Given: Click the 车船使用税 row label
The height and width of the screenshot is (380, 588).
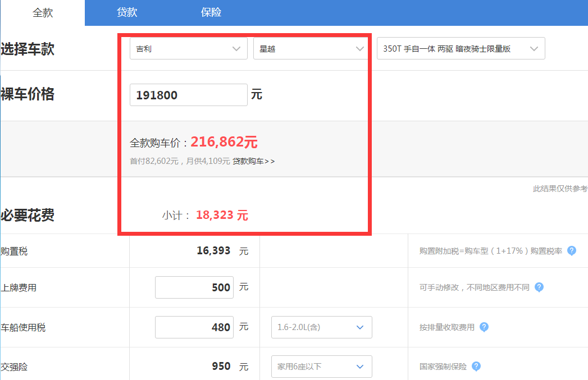Looking at the screenshot, I should tap(23, 328).
